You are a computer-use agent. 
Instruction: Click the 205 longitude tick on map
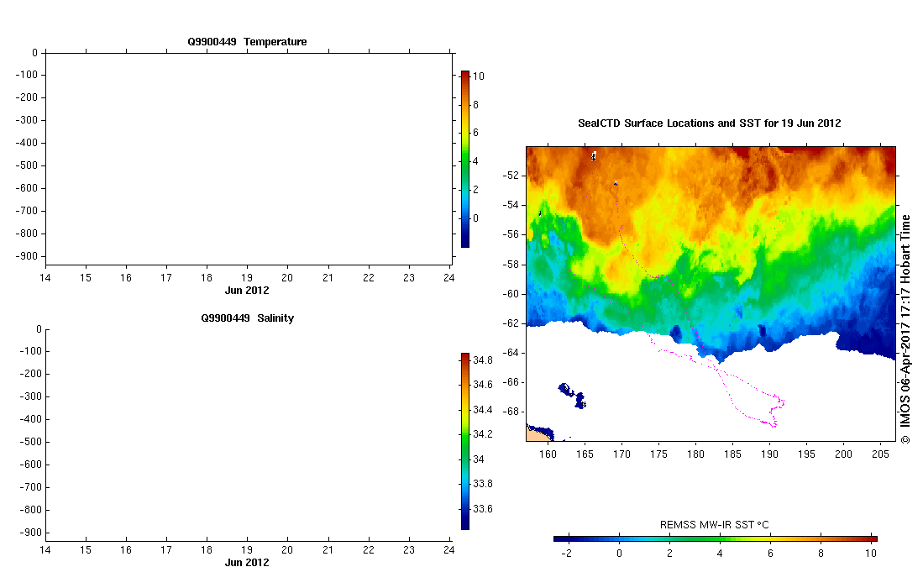click(880, 454)
